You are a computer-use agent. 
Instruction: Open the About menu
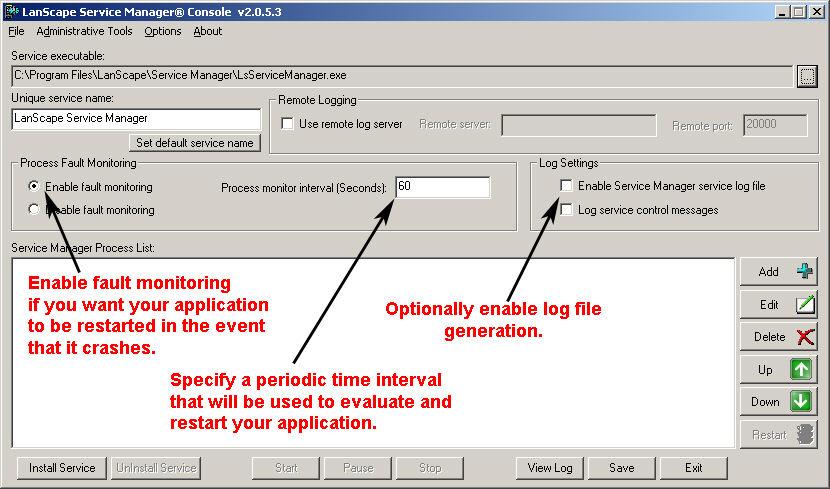pos(208,31)
